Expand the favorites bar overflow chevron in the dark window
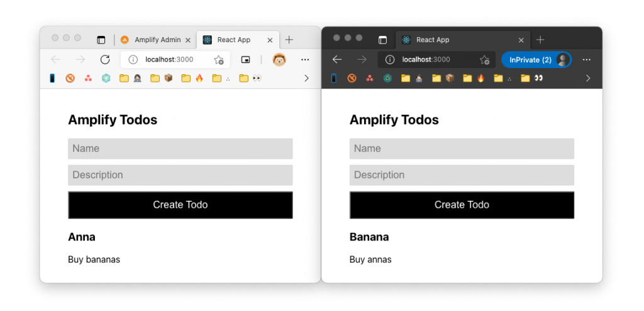The height and width of the screenshot is (311, 644). 588,78
